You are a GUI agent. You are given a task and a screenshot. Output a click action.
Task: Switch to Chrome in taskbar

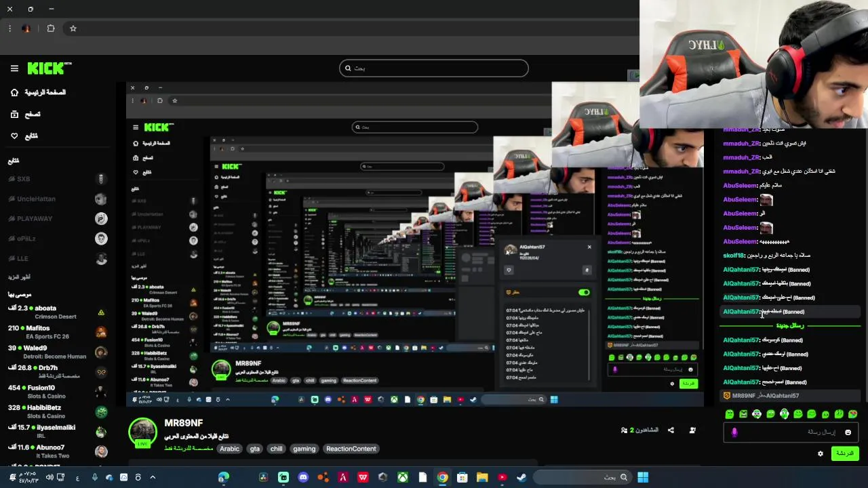(x=442, y=477)
